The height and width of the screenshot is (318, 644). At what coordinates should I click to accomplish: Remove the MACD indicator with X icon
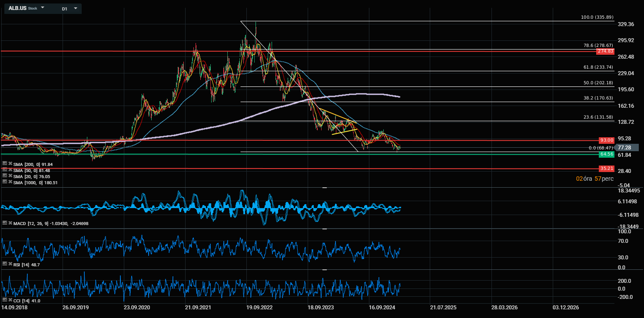(x=10, y=223)
